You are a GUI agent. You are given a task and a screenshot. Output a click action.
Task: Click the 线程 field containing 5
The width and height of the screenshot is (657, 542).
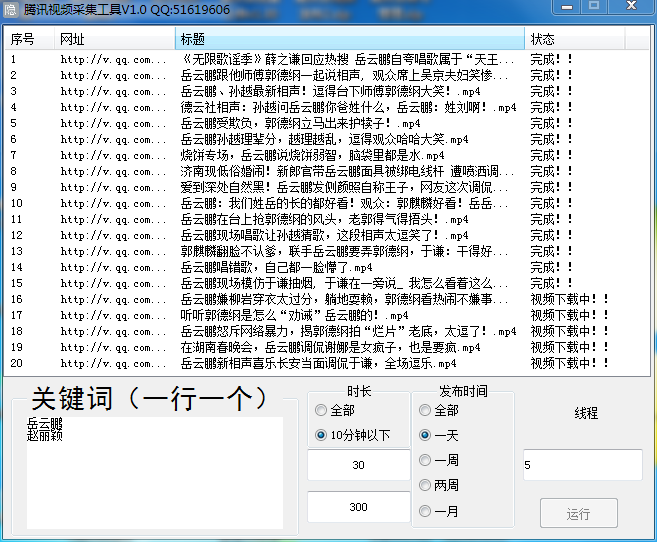[582, 465]
